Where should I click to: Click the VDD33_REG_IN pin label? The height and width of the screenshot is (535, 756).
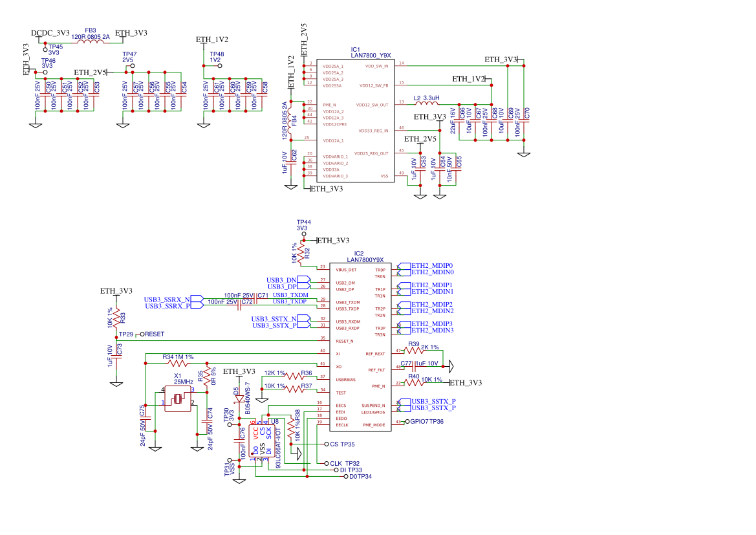click(x=373, y=131)
